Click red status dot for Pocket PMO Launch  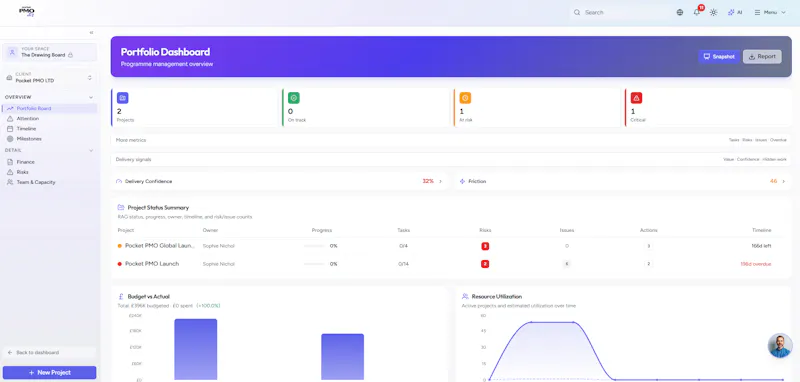pyautogui.click(x=119, y=264)
